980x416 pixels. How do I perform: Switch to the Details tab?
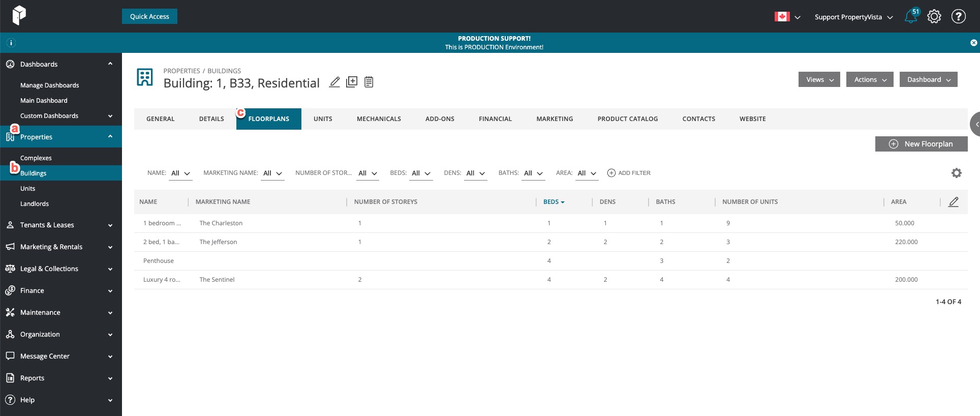pyautogui.click(x=211, y=119)
